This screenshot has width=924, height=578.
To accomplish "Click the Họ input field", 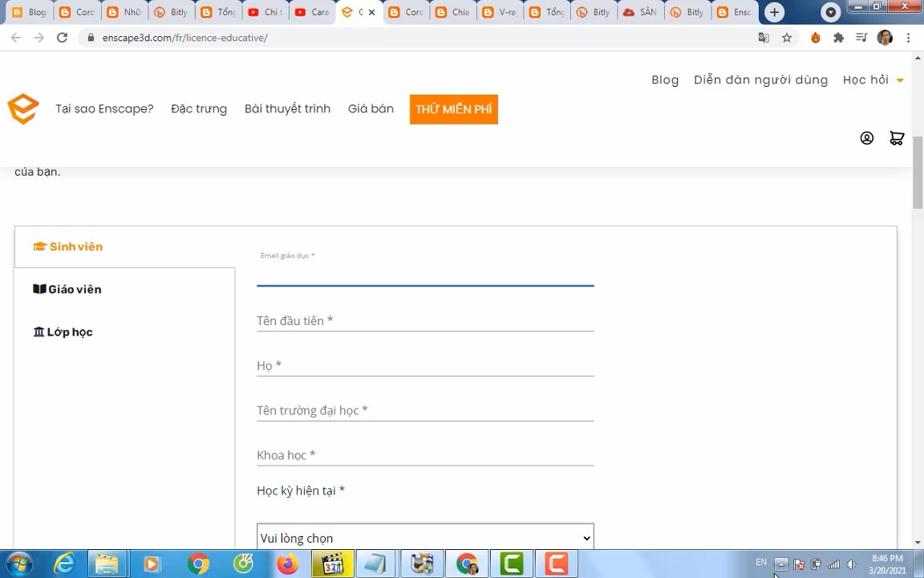I will coord(425,366).
